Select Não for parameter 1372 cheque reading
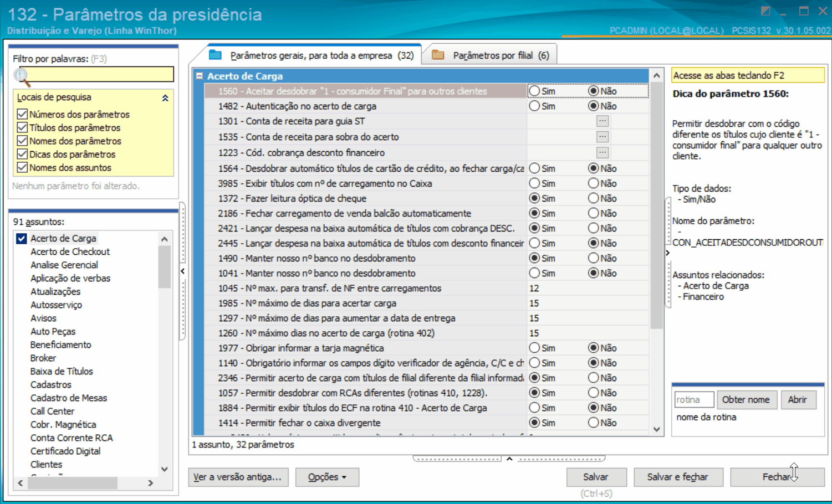The image size is (832, 504). click(x=594, y=198)
